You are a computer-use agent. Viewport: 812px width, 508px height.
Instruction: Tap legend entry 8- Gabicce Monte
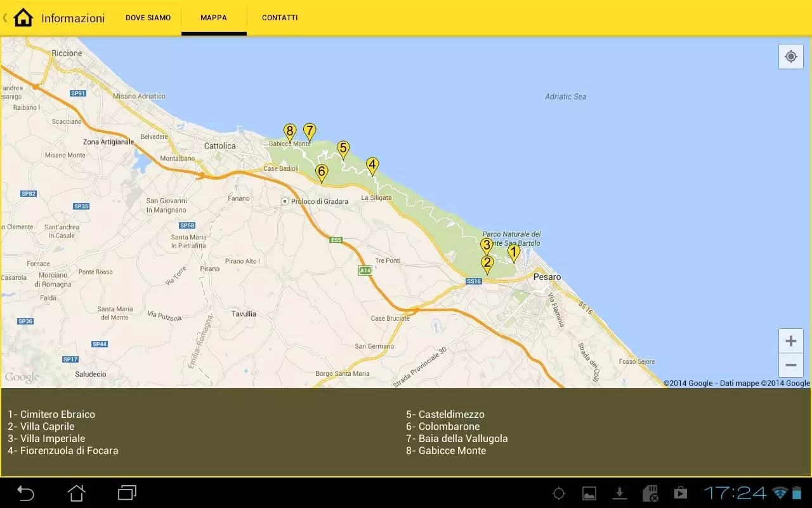tap(446, 450)
